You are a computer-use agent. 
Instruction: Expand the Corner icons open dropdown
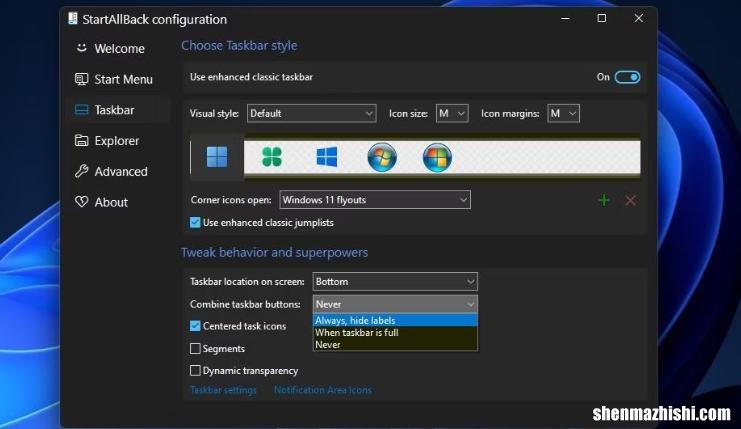coord(375,200)
